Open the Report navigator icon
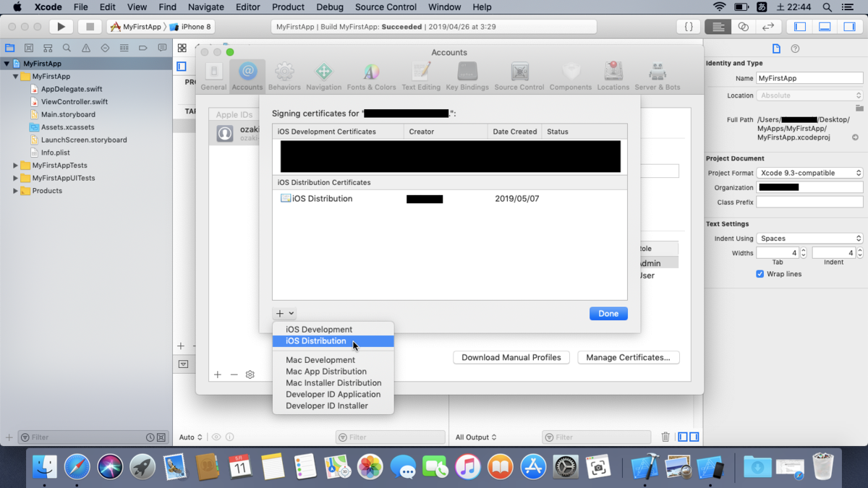 [x=161, y=48]
